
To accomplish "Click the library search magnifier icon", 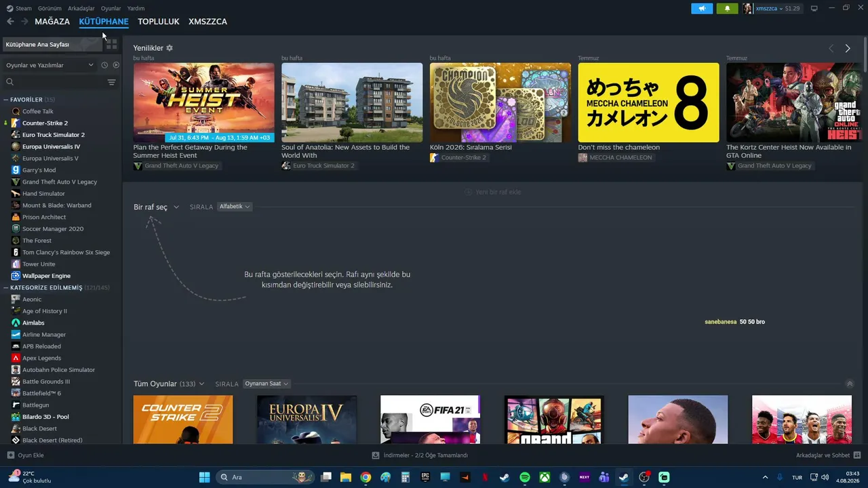I will [9, 82].
